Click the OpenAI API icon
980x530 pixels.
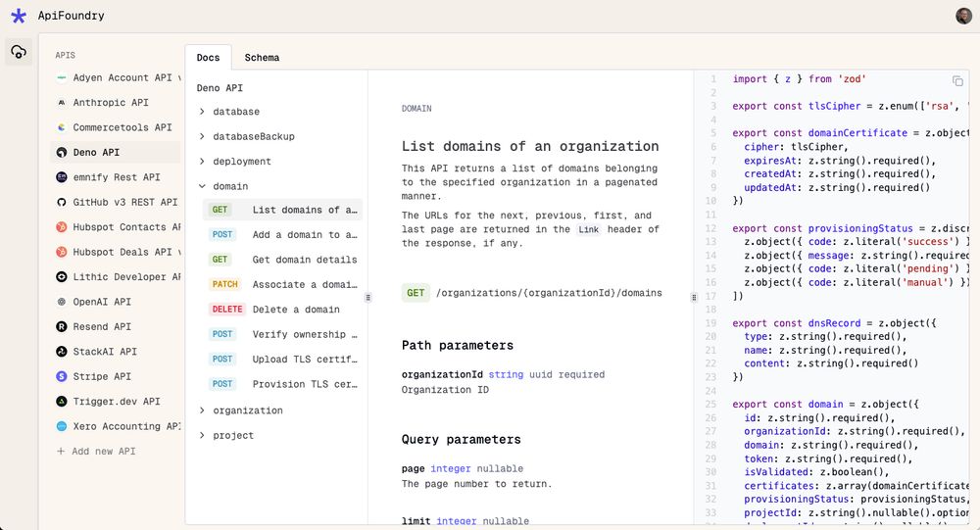[x=61, y=302]
